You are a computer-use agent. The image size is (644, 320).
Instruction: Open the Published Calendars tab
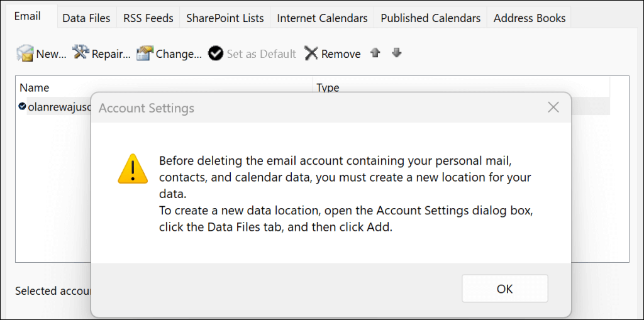[x=430, y=18]
